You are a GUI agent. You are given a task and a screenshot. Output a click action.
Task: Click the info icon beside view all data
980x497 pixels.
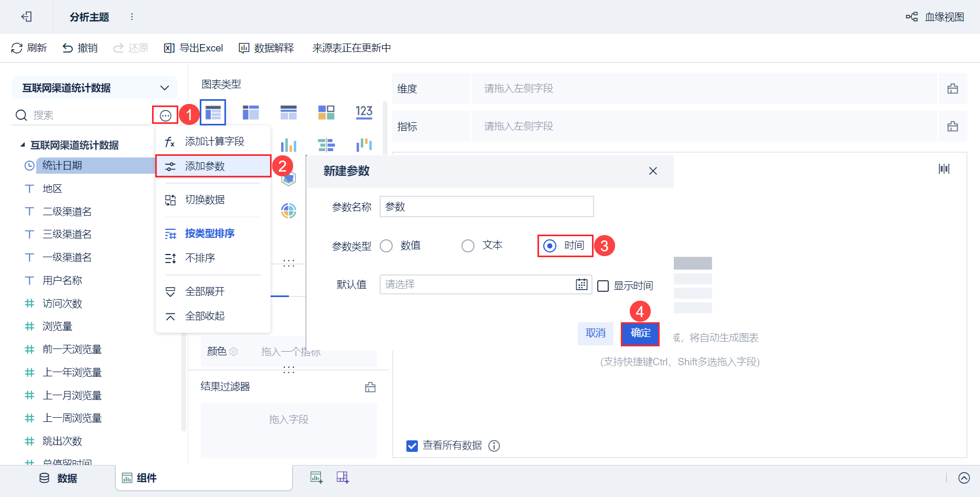[494, 446]
